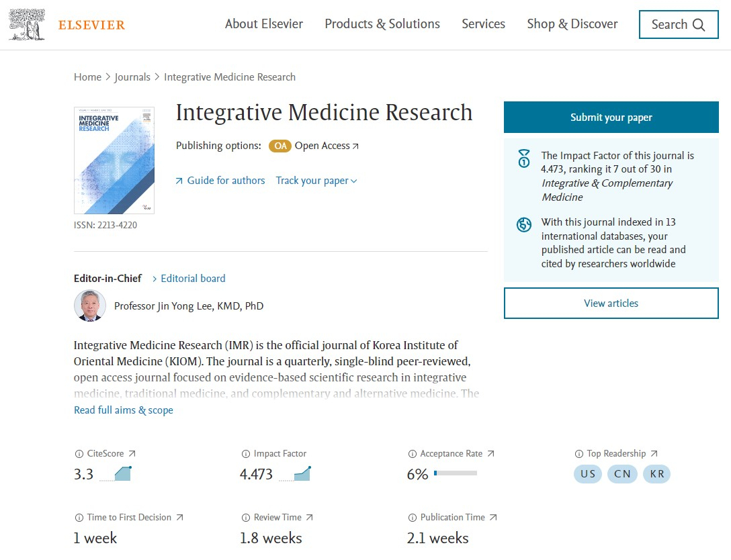Viewport: 731px width, 560px height.
Task: Open the Services menu
Action: pos(484,24)
